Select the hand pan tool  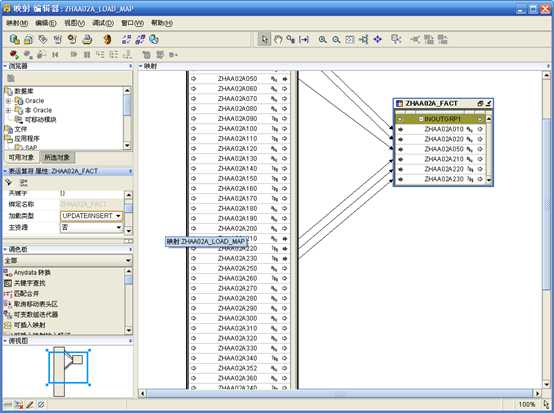pos(278,40)
